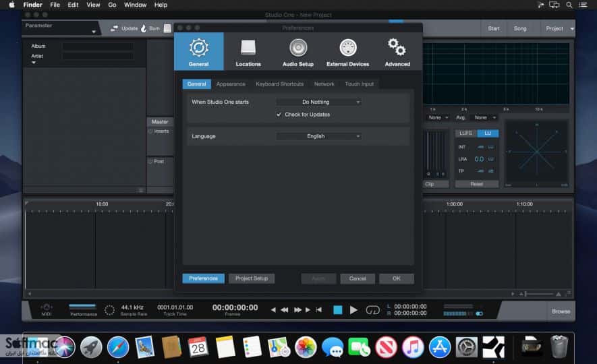
Task: Switch to the Appearance tab
Action: [231, 84]
